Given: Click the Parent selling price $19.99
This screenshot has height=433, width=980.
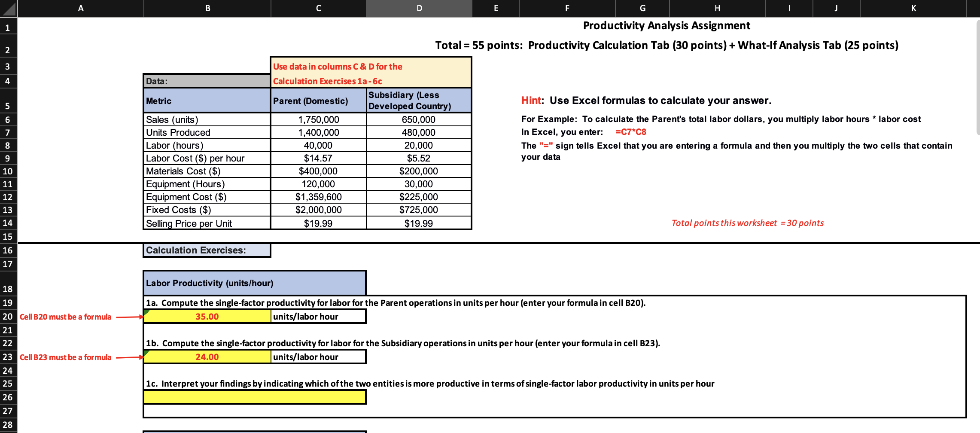Looking at the screenshot, I should coord(318,223).
